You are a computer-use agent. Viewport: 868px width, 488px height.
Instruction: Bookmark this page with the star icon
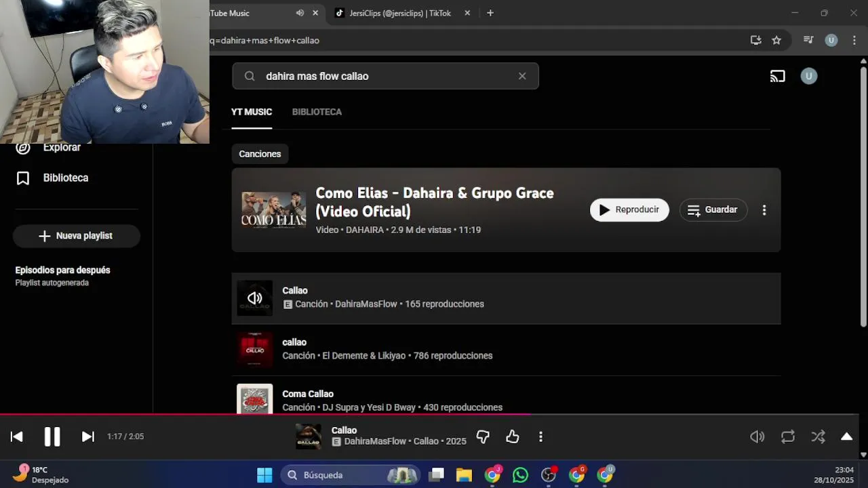click(x=776, y=40)
